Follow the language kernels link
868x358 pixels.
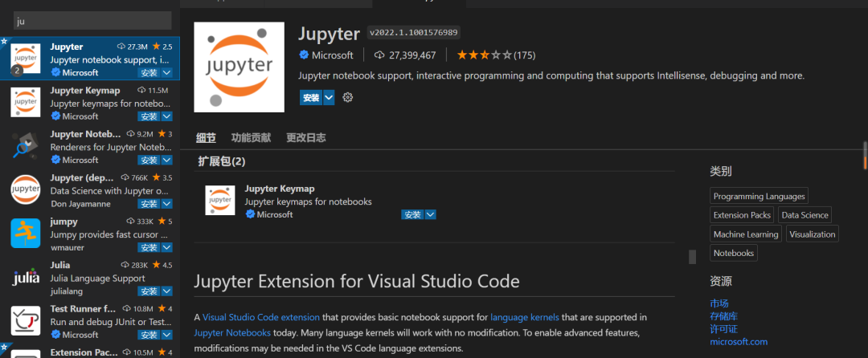(x=525, y=317)
